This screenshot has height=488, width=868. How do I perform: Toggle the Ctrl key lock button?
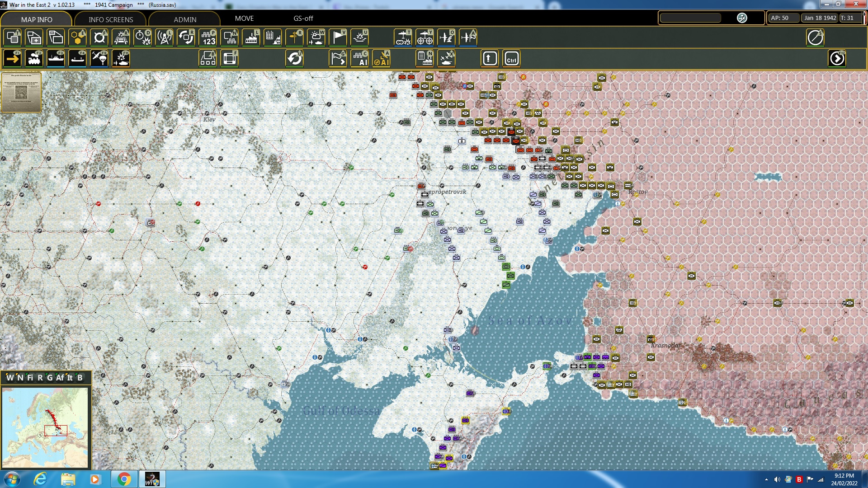(x=511, y=59)
